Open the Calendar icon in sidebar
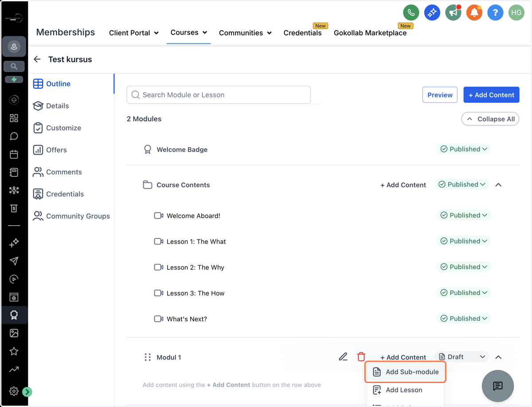 point(14,154)
